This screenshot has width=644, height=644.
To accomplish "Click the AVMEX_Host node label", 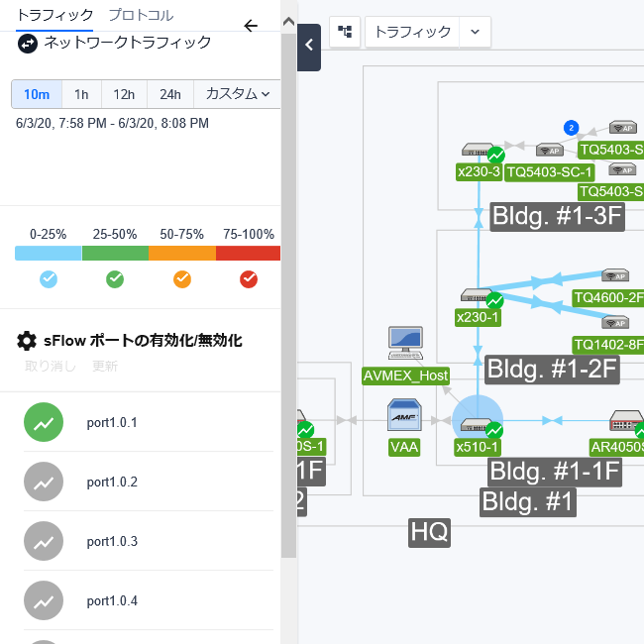I will (x=405, y=376).
